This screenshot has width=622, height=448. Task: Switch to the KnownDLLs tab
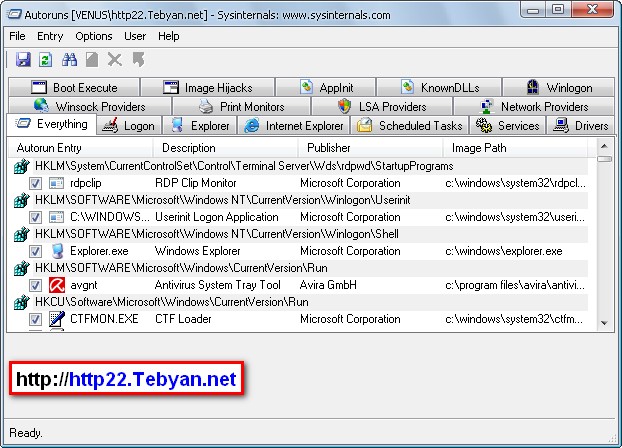coord(439,87)
